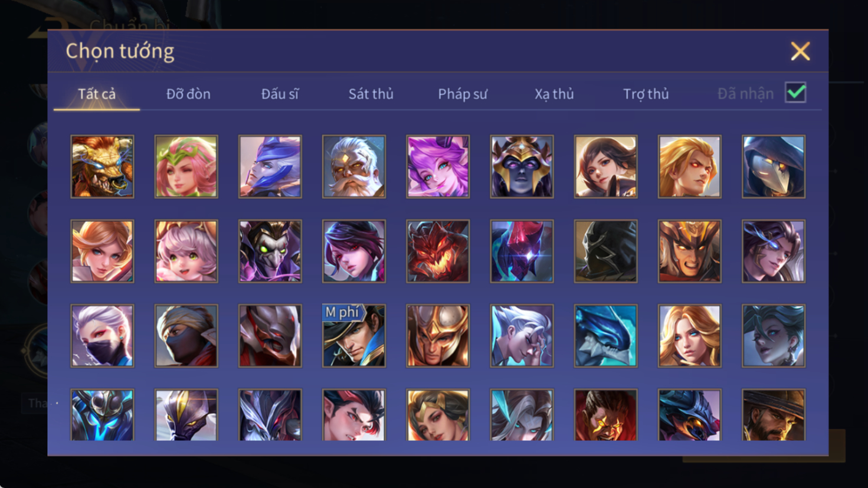Select the hooded plague-mask hero portrait
868x488 pixels.
click(x=774, y=166)
